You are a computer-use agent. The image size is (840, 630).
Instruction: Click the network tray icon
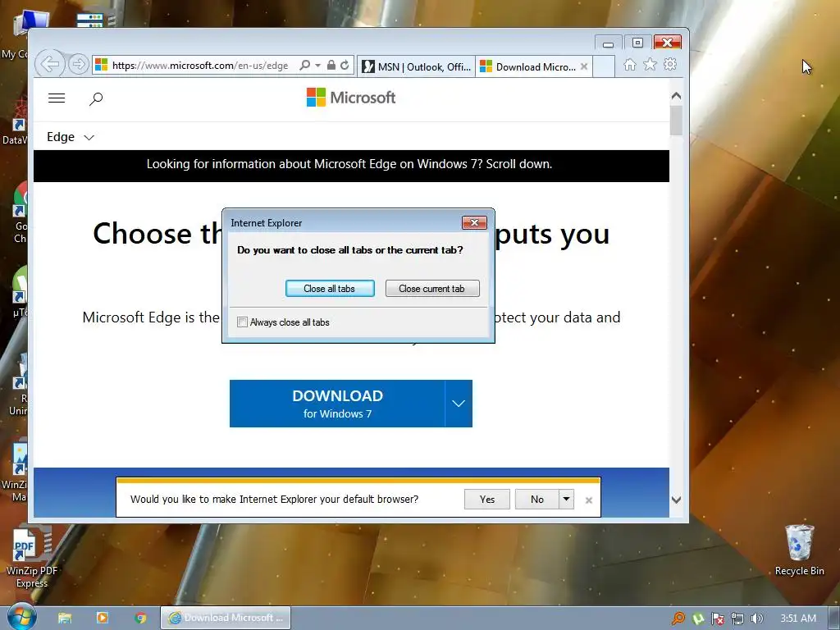coord(737,619)
